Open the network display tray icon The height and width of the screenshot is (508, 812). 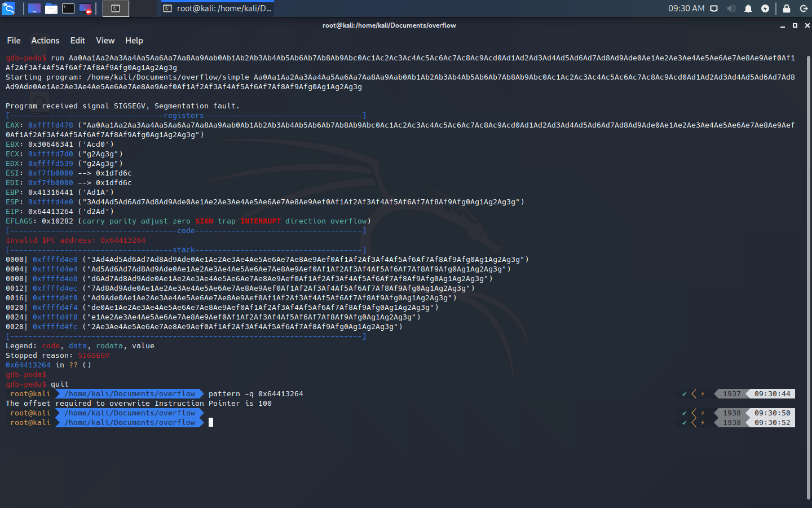[714, 8]
